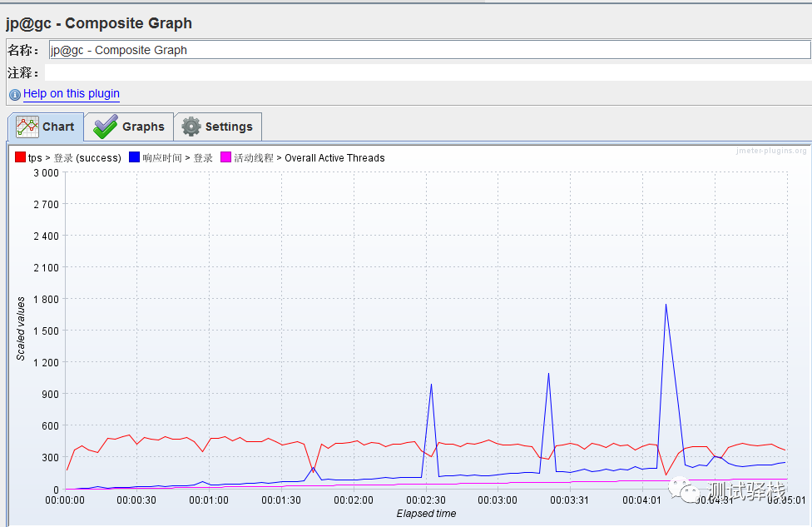Click the red tps legend swatch

(20, 157)
